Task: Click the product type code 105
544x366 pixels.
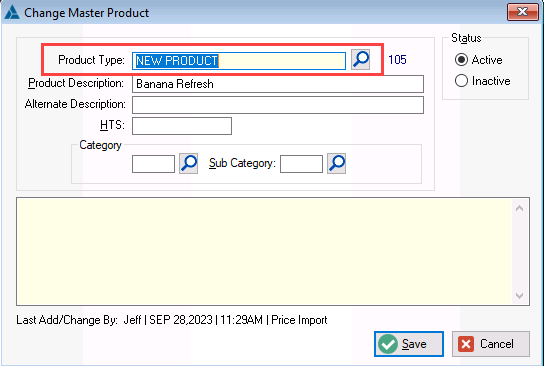Action: tap(397, 60)
